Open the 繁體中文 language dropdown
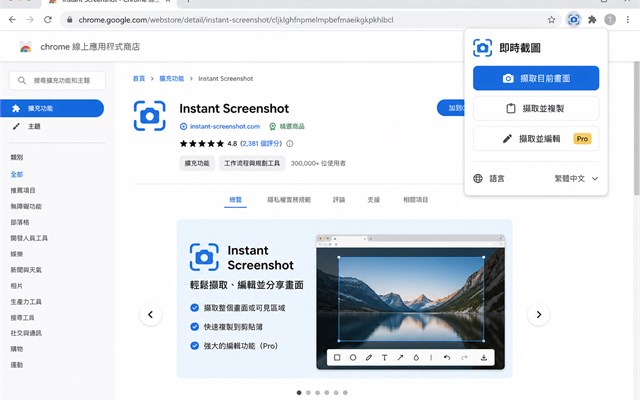The image size is (640, 400). coord(576,179)
